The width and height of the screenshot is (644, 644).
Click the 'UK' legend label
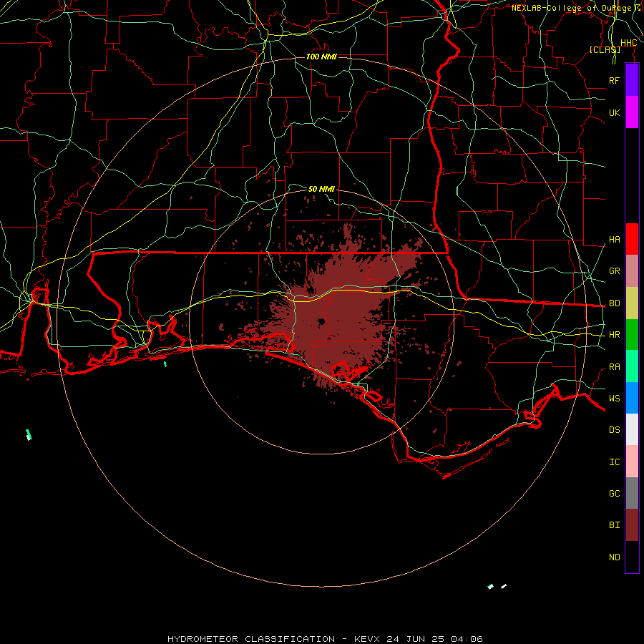(x=615, y=112)
